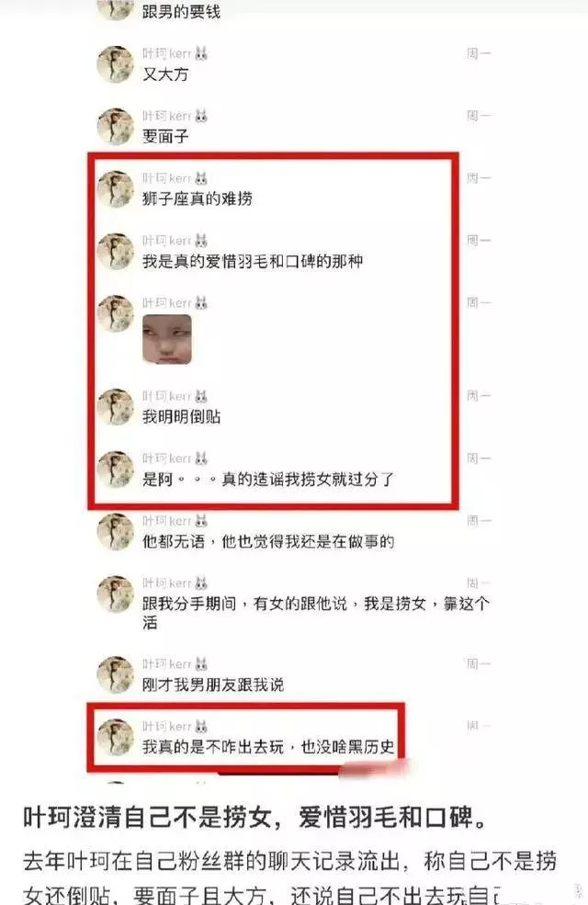This screenshot has height=905, width=588.
Task: Click avatar beside 我真的是不咋出去玩 message
Action: click(x=116, y=737)
